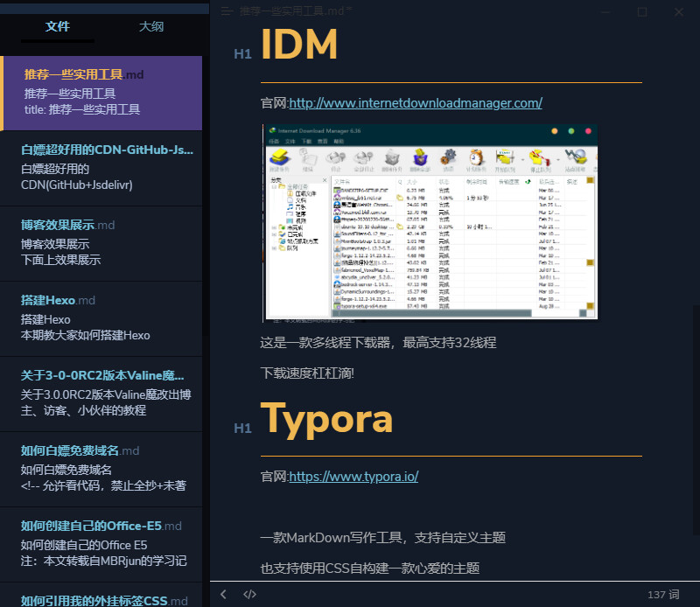Screen dimensions: 700x607
Task: Click the line 一款MarkDown写作工具，支持自定义主题
Action: pyautogui.click(x=383, y=537)
